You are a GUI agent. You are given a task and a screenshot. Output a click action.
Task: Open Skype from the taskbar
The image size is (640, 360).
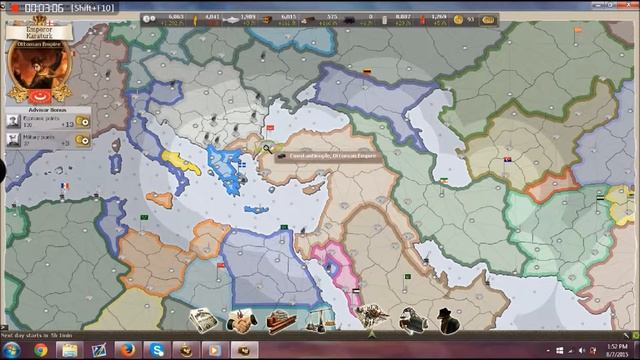(157, 350)
